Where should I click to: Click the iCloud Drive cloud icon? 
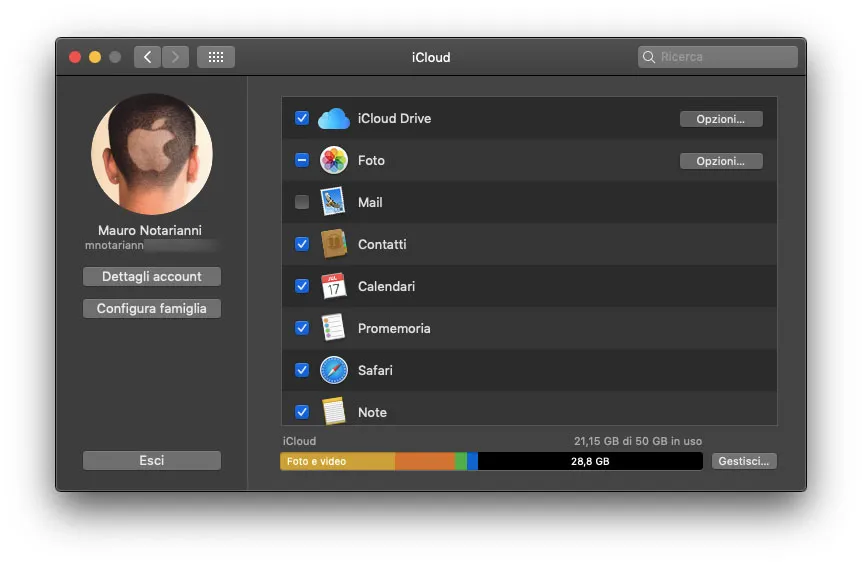pos(334,119)
